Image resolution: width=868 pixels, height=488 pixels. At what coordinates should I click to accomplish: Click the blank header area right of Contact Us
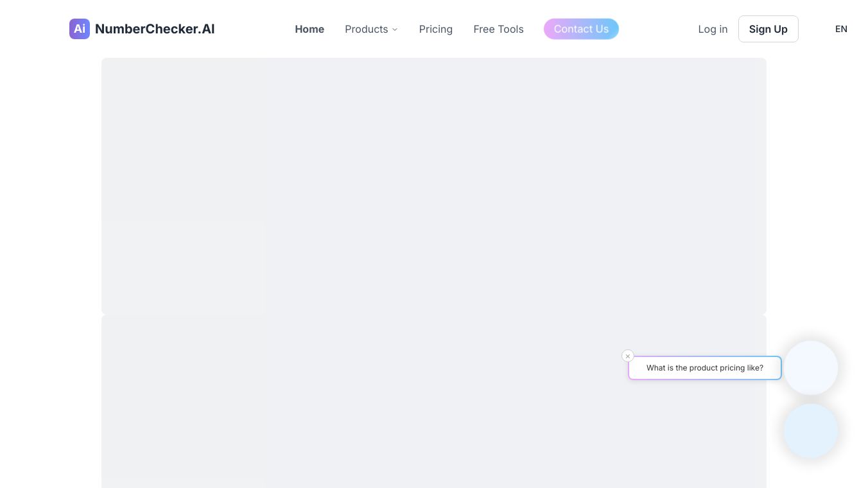(655, 29)
